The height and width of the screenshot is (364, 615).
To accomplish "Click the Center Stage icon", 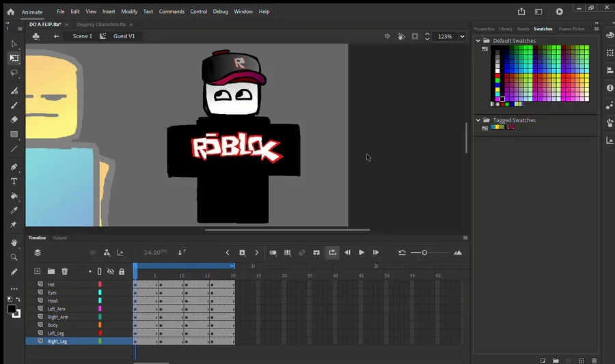I will [x=387, y=36].
